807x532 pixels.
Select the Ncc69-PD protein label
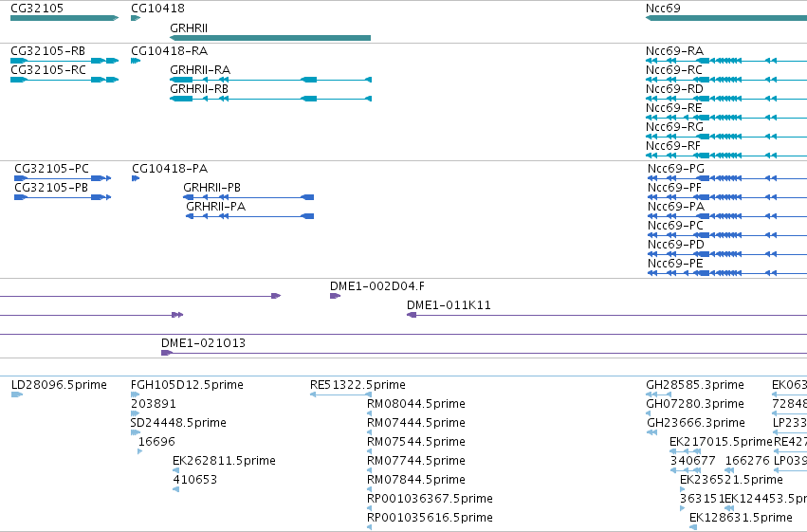676,245
